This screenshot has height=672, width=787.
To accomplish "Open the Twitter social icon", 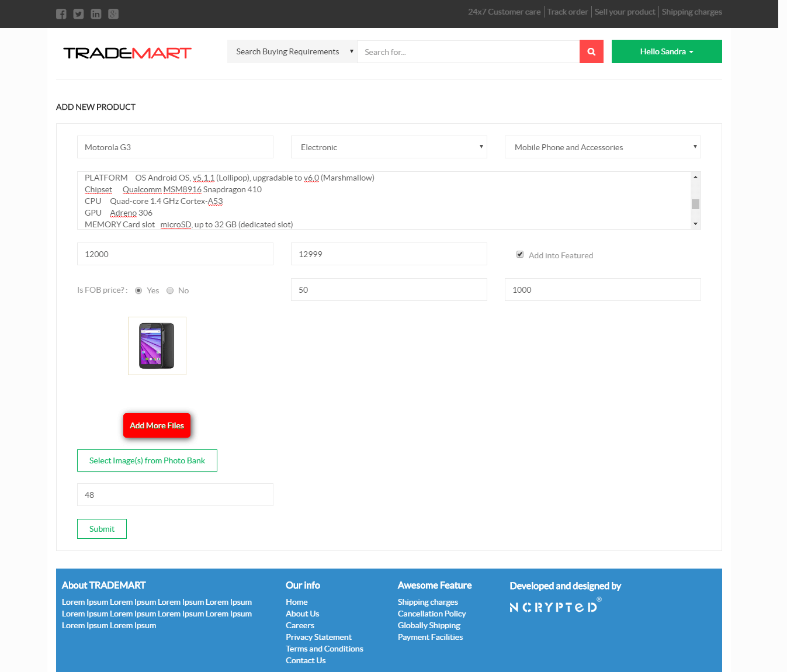I will pos(78,14).
